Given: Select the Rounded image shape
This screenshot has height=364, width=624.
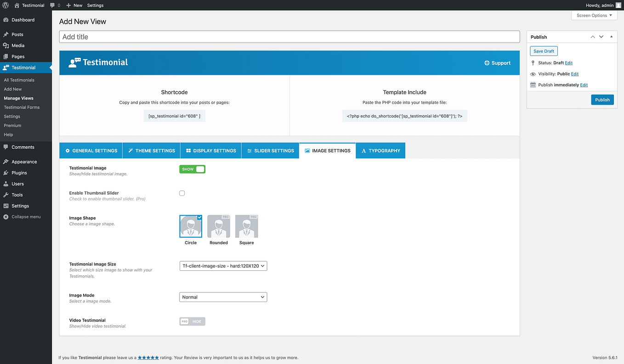Looking at the screenshot, I should point(219,226).
